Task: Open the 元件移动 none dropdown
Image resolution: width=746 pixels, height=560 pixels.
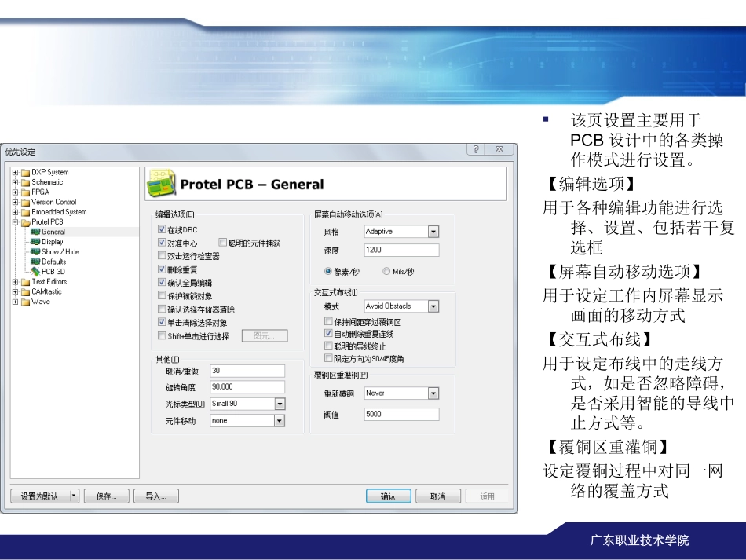Action: (x=280, y=421)
